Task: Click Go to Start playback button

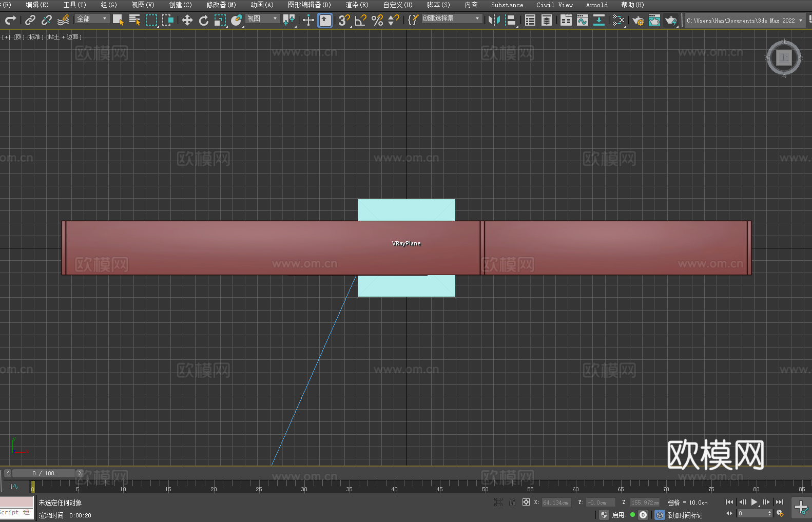Action: [729, 502]
